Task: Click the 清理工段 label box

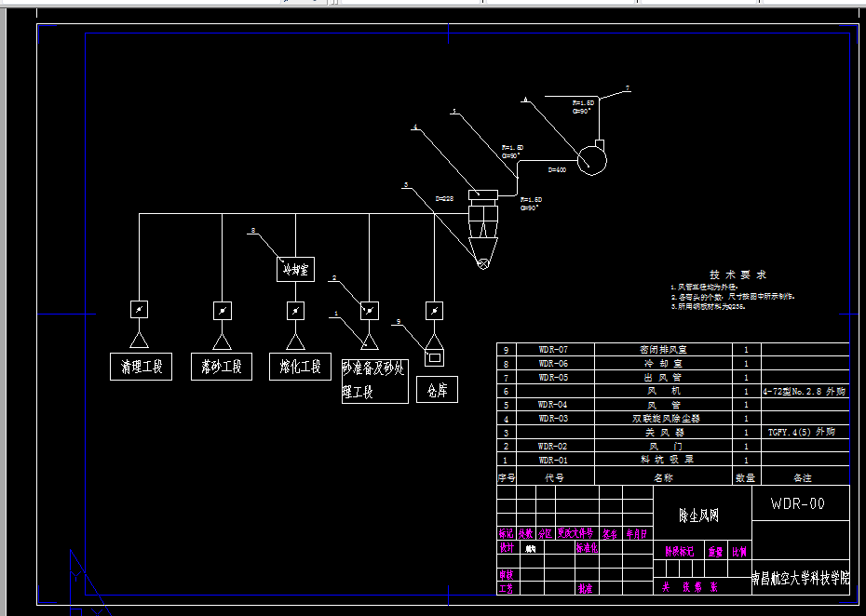Action: click(x=141, y=367)
